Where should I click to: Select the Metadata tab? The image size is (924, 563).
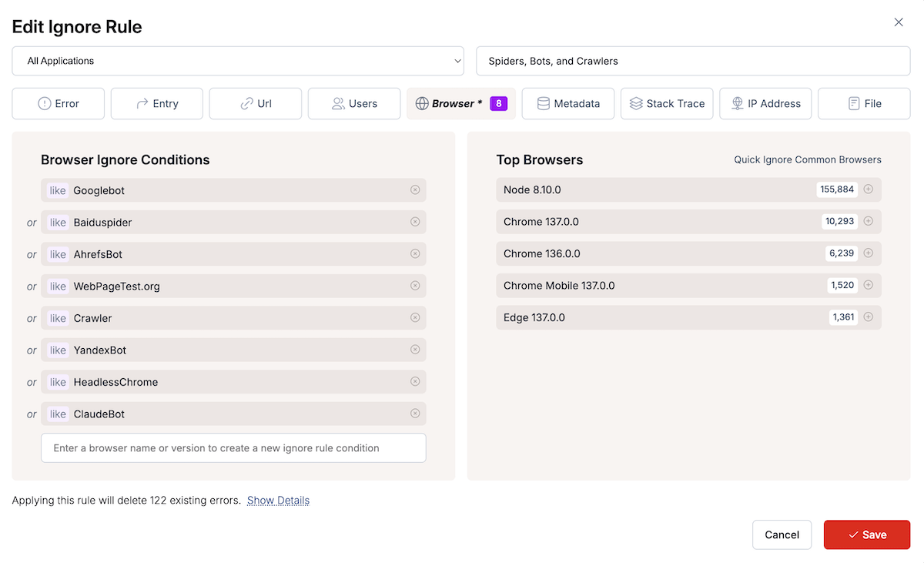coord(567,104)
